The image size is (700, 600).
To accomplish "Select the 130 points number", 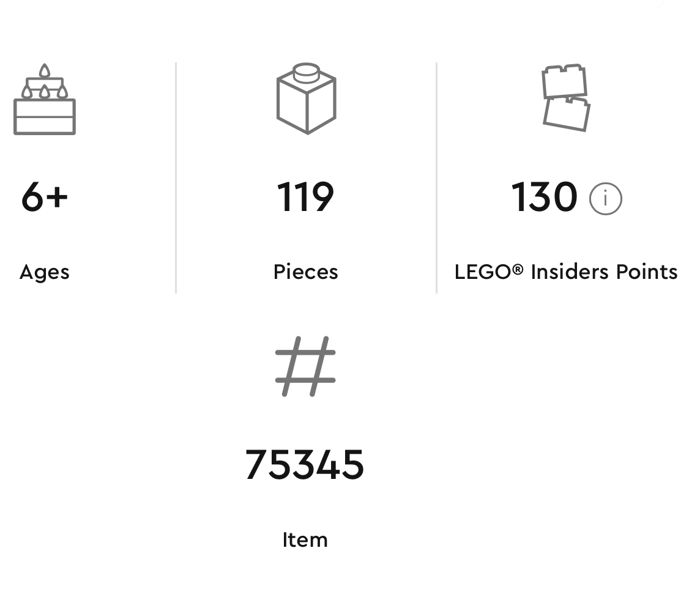I will click(x=544, y=197).
